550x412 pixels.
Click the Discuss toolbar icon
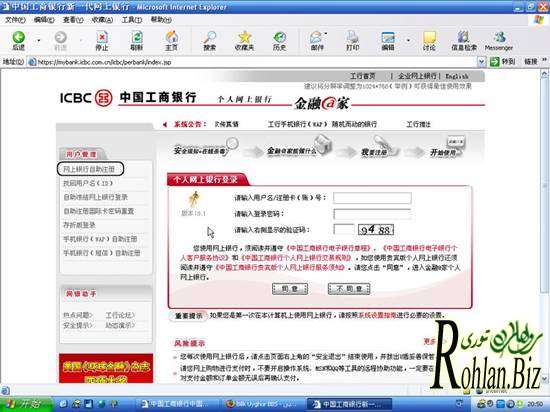pos(429,41)
